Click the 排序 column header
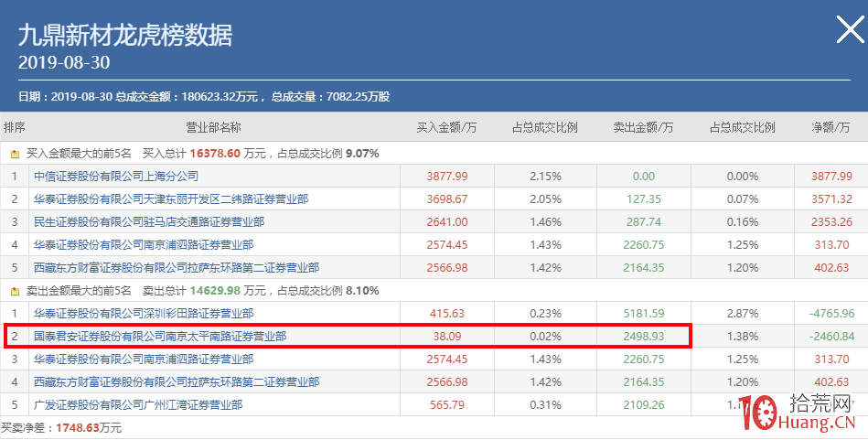Viewport: 868px width, 440px height. pos(14,127)
